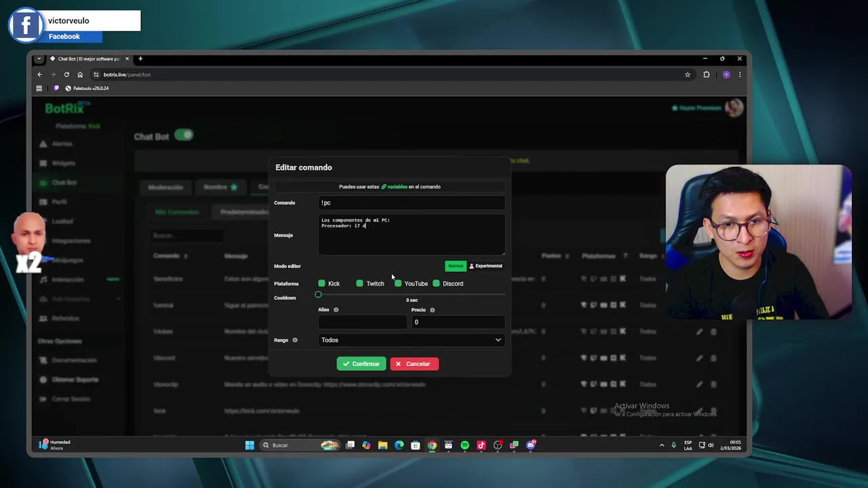868x488 pixels.
Task: Show Rango info tooltip icon
Action: pyautogui.click(x=294, y=340)
